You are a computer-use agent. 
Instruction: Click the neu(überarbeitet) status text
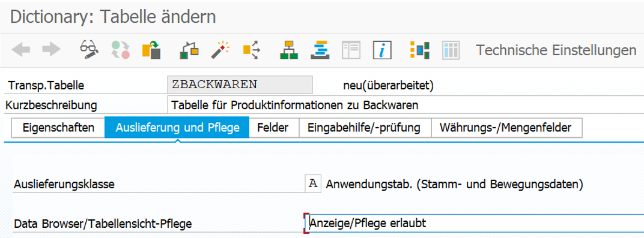point(388,86)
